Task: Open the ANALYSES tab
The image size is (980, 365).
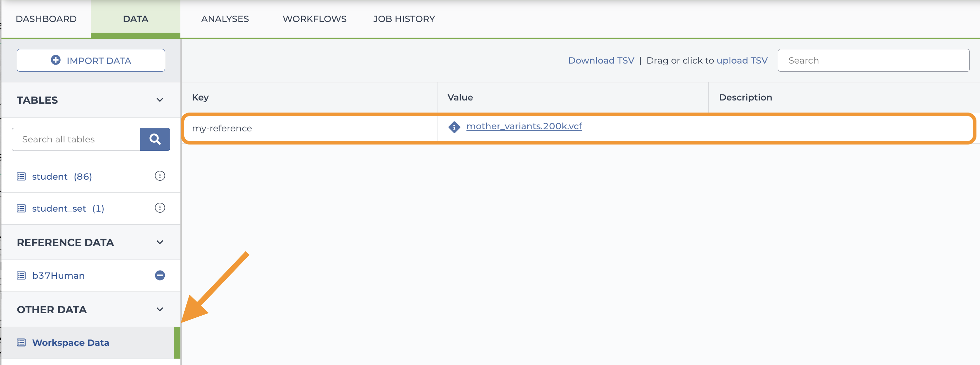Action: pyautogui.click(x=225, y=19)
